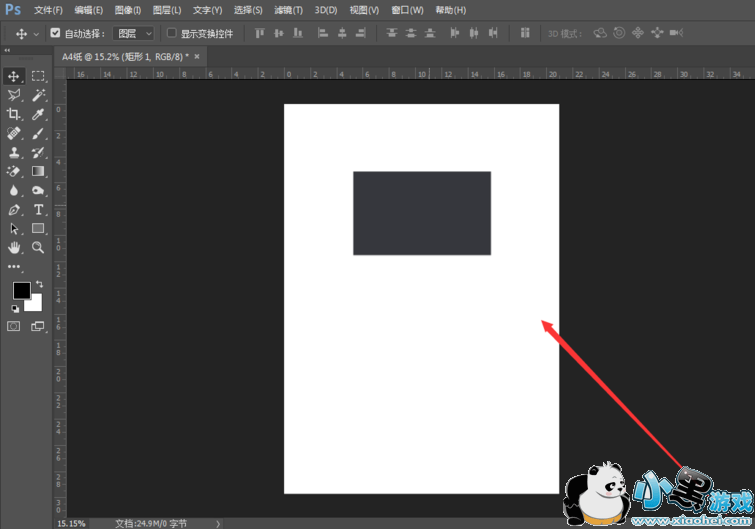Viewport: 755px width, 529px height.
Task: Pick the Eyedropper tool
Action: tap(38, 114)
